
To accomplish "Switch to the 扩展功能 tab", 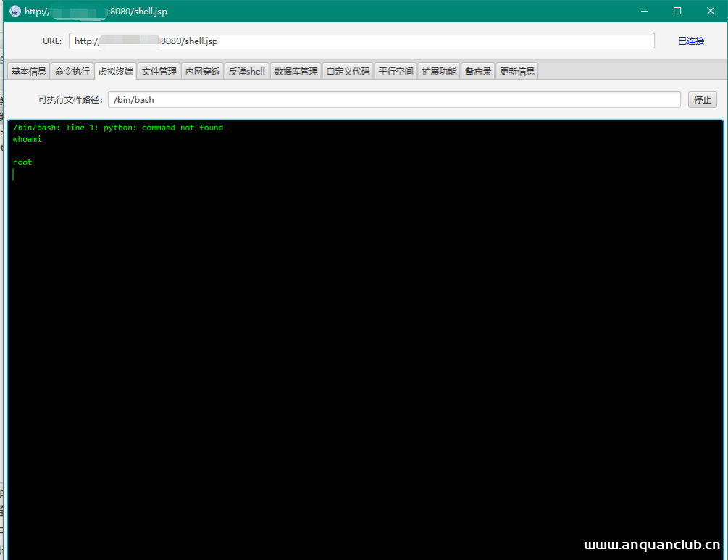I will click(x=439, y=71).
